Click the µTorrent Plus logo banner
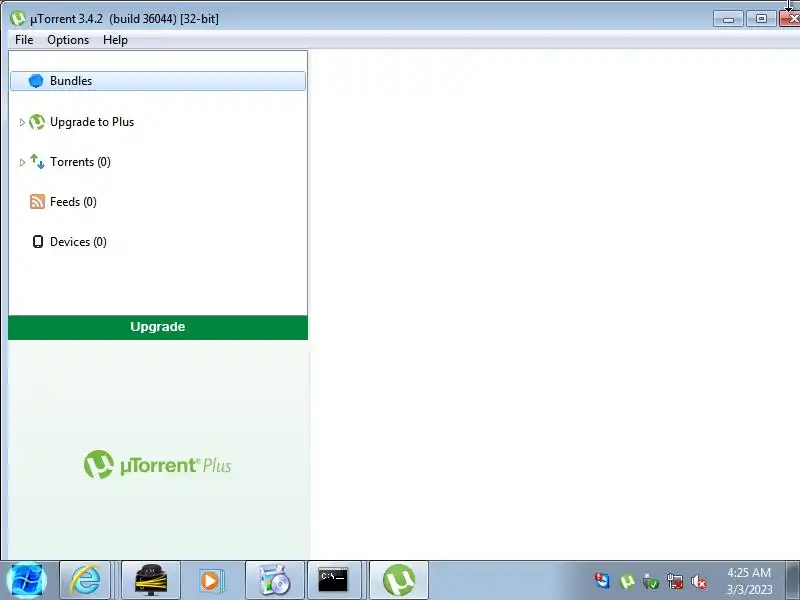 (x=158, y=464)
